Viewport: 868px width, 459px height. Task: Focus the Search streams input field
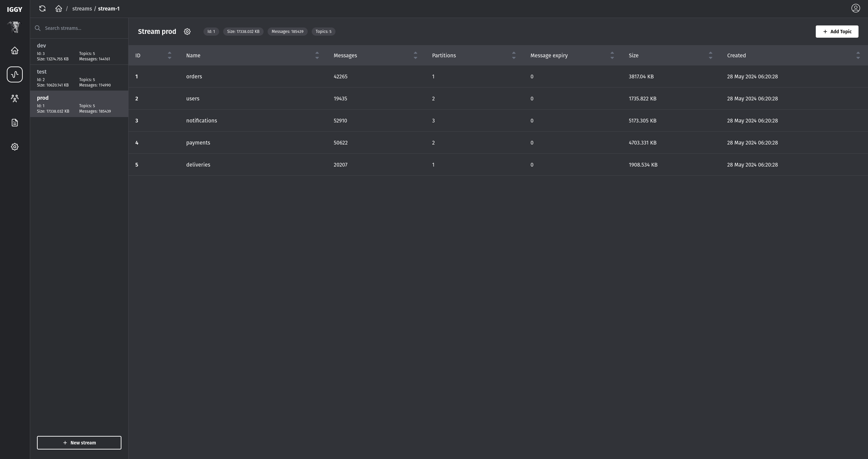[x=81, y=28]
